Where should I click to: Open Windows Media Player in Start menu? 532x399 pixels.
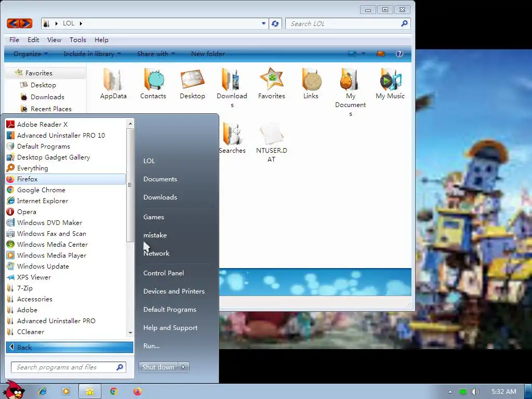(x=65, y=255)
